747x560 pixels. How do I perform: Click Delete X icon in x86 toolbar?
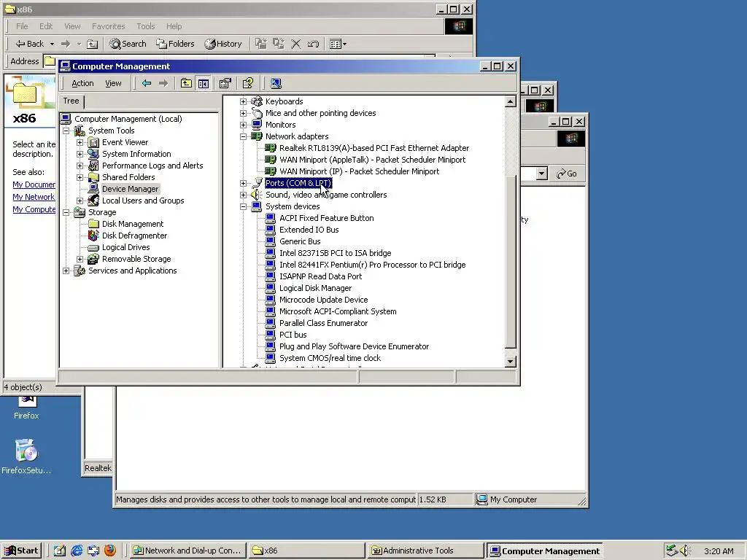click(x=296, y=44)
